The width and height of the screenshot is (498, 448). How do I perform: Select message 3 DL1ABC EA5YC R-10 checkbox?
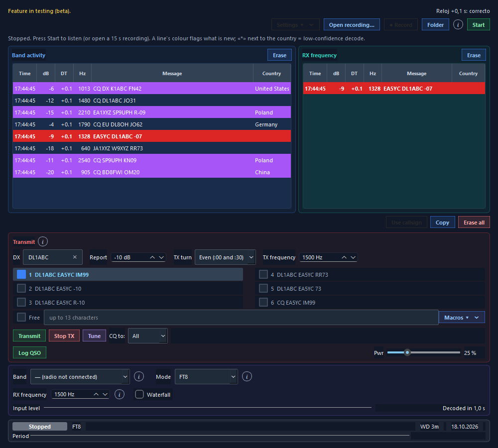click(21, 302)
